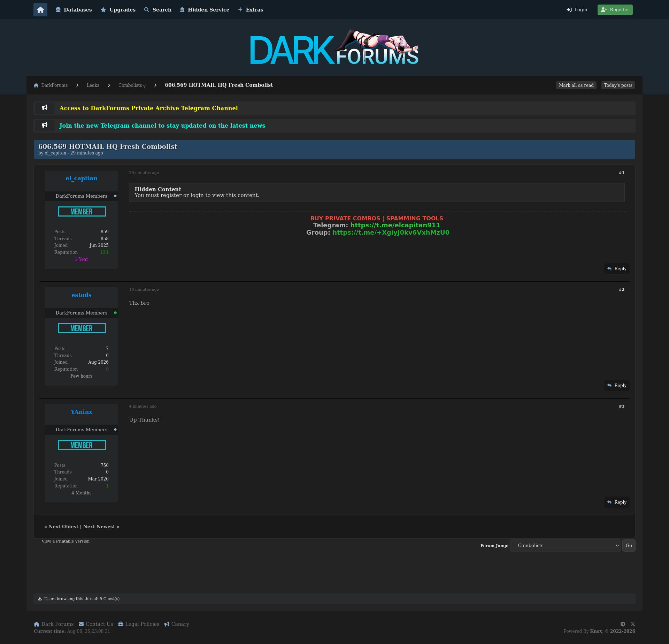Click the thread title heading
This screenshot has height=644, width=669.
click(108, 147)
